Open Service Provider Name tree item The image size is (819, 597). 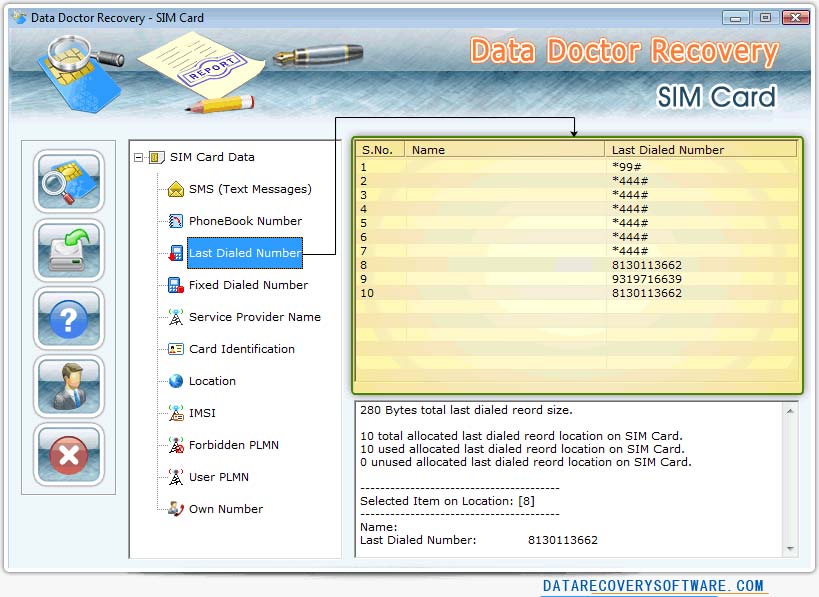point(255,317)
